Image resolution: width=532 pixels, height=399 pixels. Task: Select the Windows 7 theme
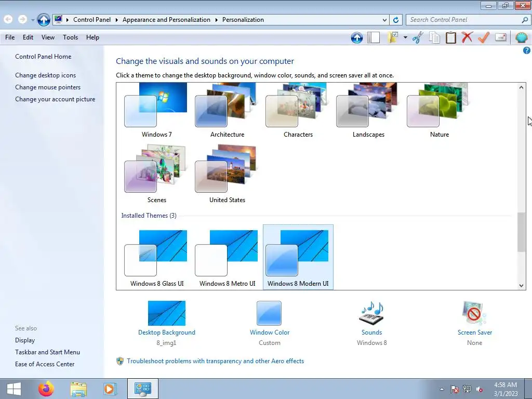[x=156, y=110]
